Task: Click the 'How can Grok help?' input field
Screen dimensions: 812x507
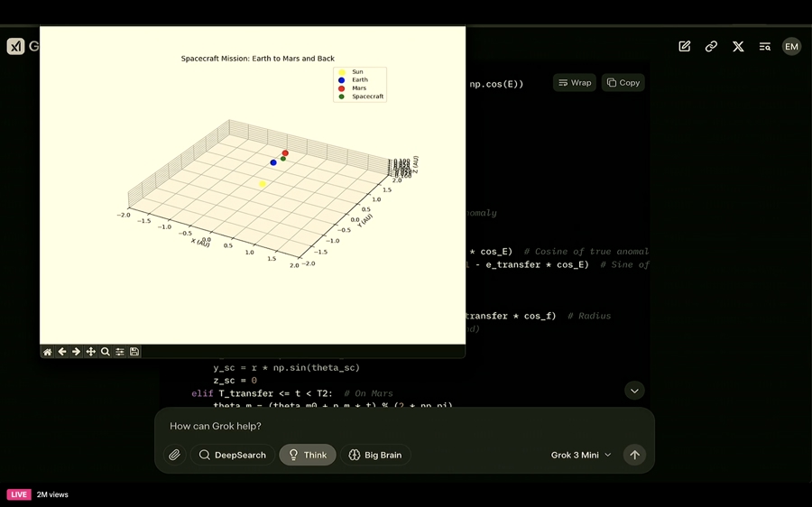Action: pos(397,426)
